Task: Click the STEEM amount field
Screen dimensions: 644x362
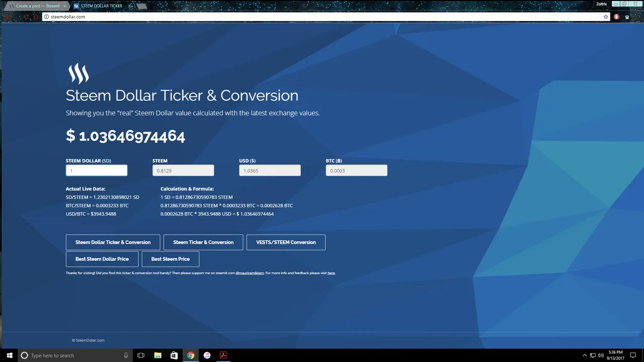Action: click(x=183, y=170)
